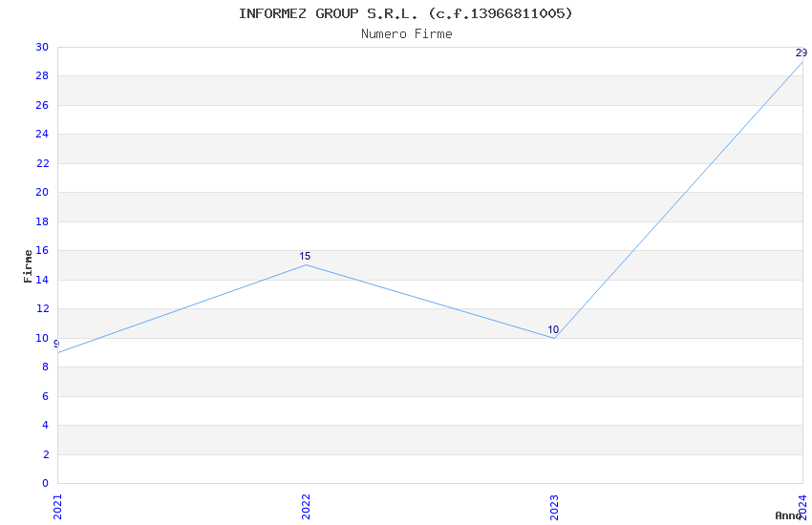
Task: Click y-axis tick label 28
Action: (x=42, y=76)
